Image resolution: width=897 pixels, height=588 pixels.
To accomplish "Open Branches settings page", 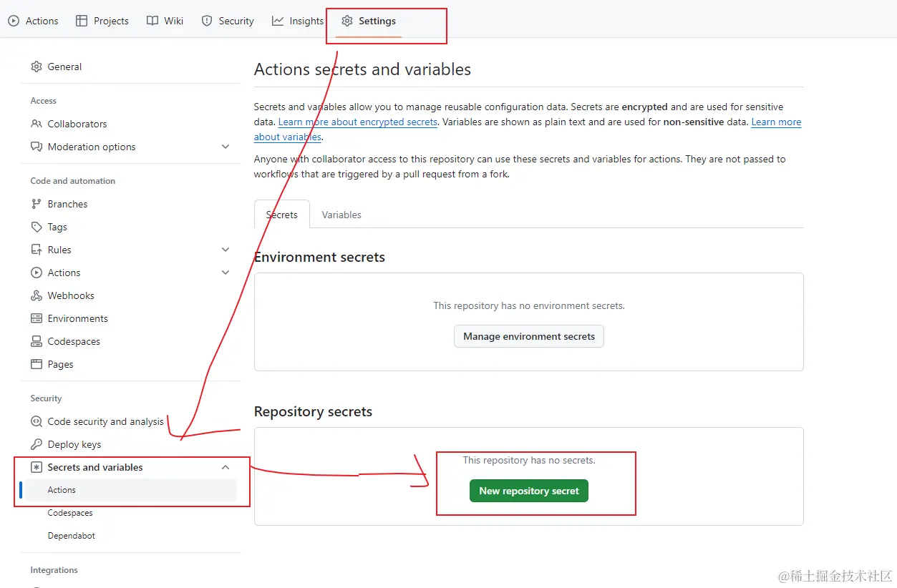I will [67, 204].
